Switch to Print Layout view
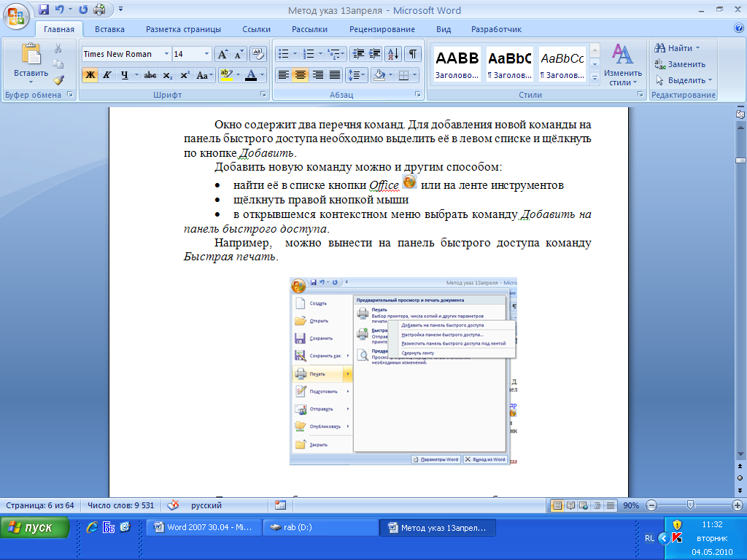Screen dimensions: 747x560 click(x=557, y=505)
